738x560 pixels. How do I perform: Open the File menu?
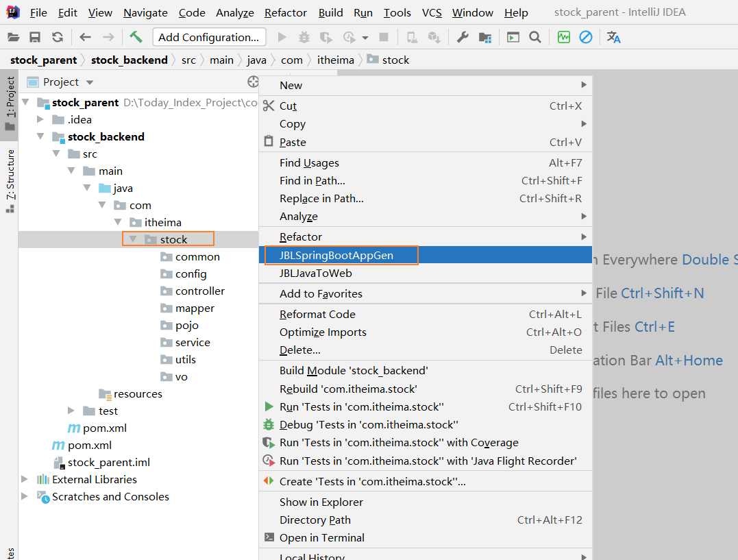38,13
